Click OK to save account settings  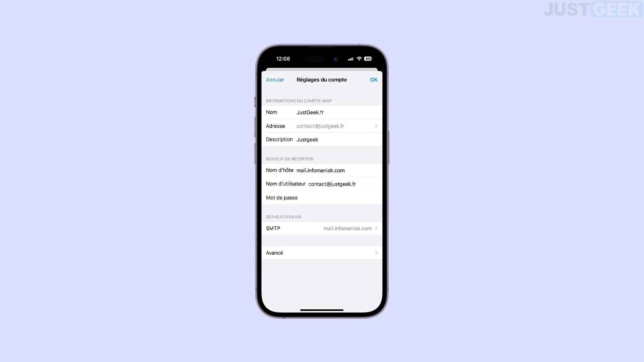(x=374, y=79)
